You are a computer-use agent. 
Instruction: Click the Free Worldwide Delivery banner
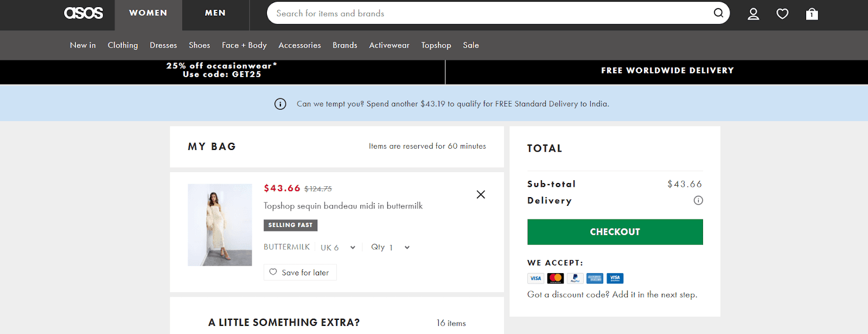(x=667, y=71)
